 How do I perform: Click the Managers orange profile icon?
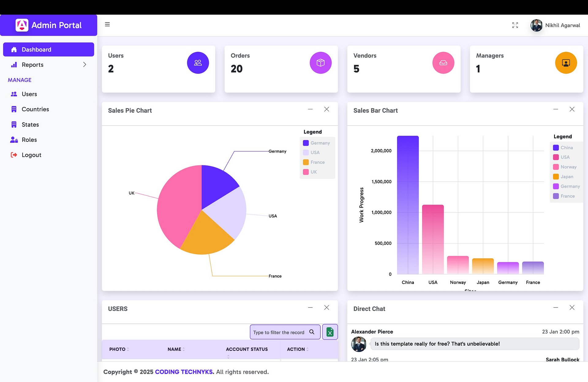tap(566, 63)
